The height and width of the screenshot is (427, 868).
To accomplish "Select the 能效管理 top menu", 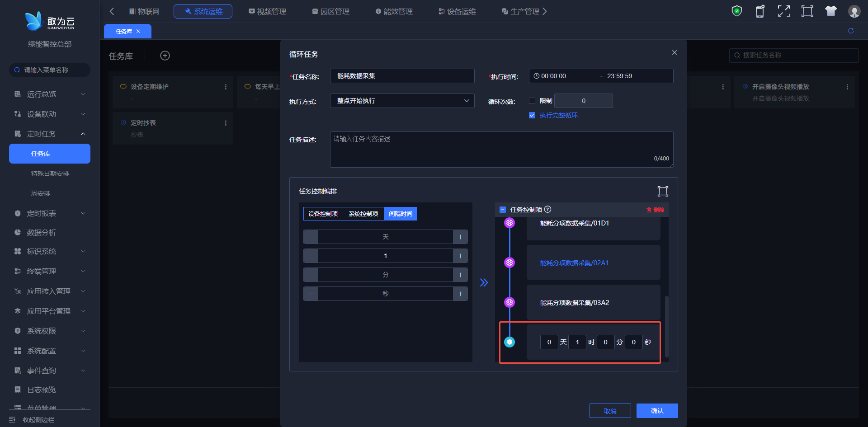I will click(394, 11).
